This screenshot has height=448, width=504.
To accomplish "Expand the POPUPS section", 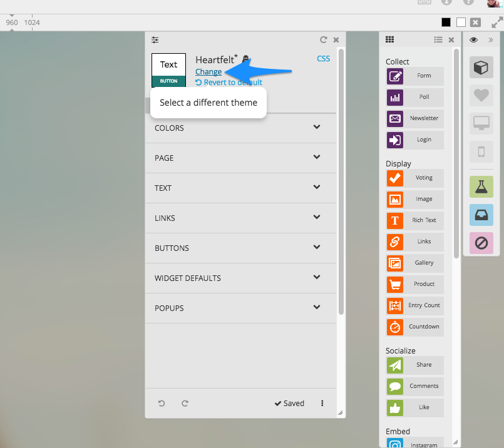I will click(x=240, y=308).
